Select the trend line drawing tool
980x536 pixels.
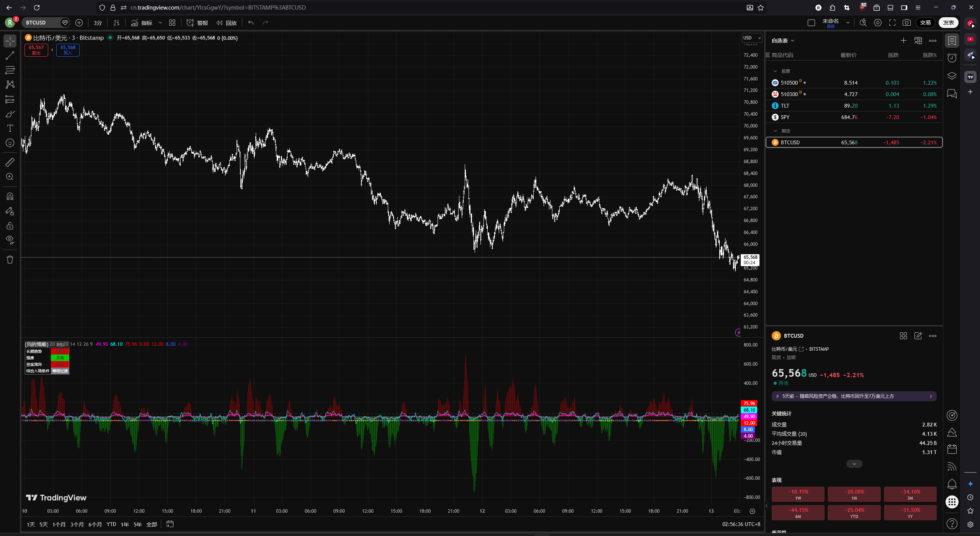point(10,56)
